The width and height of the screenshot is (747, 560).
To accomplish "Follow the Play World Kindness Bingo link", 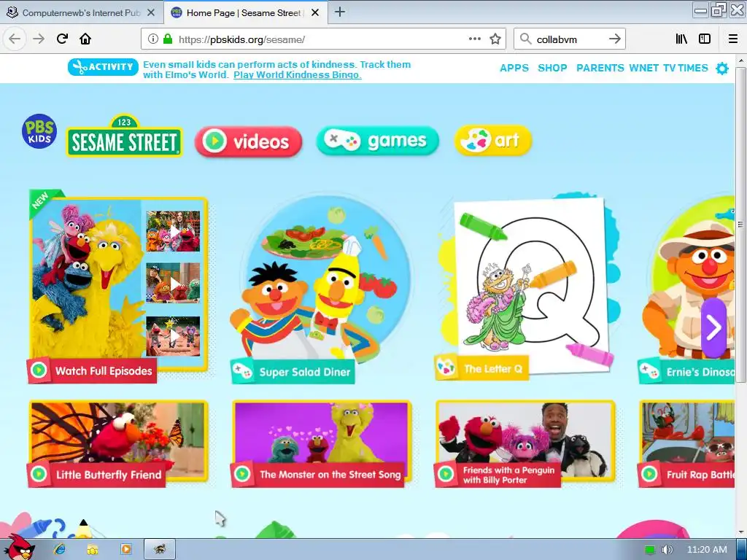I will coord(298,75).
